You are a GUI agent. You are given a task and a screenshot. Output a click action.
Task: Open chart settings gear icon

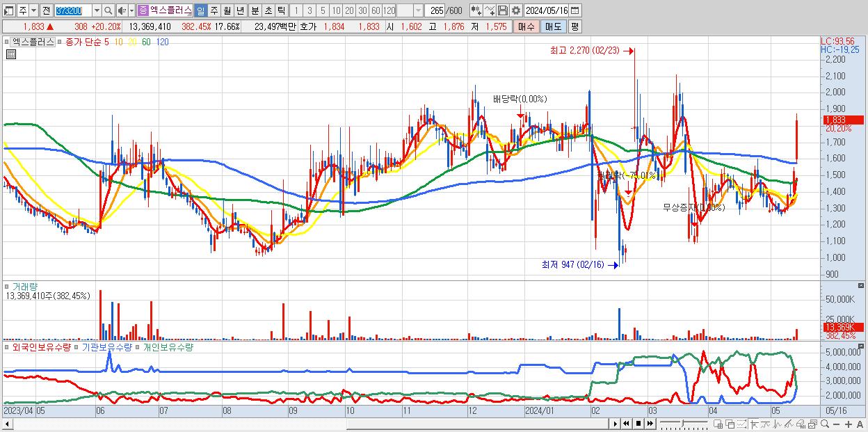pos(515,10)
